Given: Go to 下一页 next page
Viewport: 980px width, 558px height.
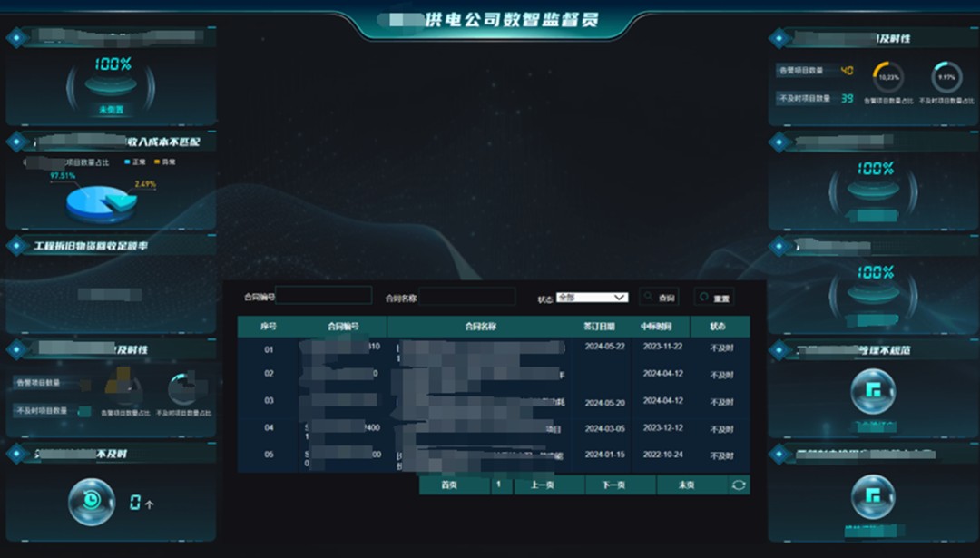Looking at the screenshot, I should click(x=614, y=485).
